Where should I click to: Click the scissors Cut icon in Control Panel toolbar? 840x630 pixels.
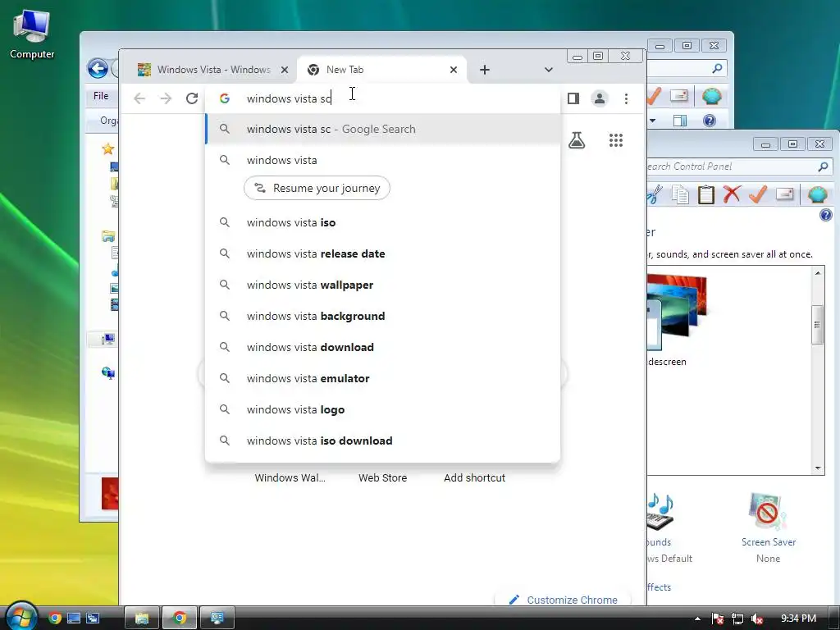point(654,194)
